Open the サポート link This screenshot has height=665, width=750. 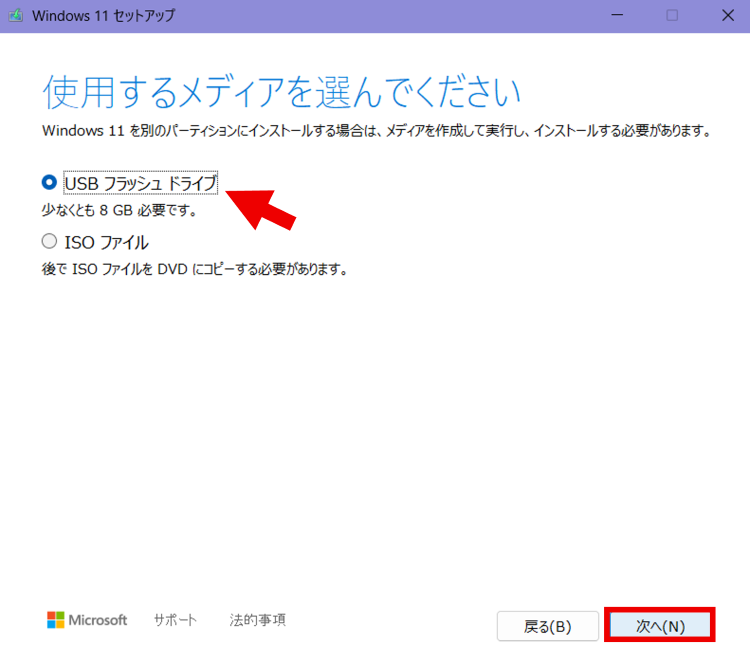(175, 620)
